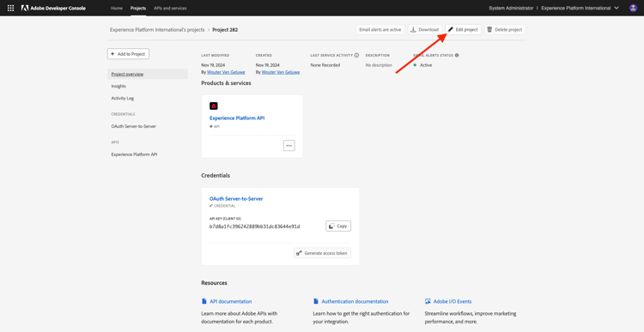Open the three-dot menu on API card
This screenshot has width=644, height=332.
tap(289, 145)
